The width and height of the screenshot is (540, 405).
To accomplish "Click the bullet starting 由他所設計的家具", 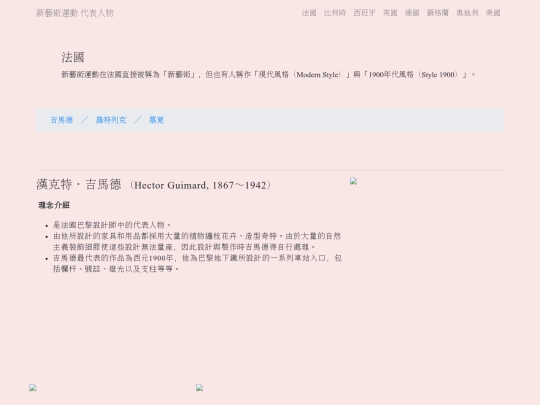I will click(x=197, y=241).
